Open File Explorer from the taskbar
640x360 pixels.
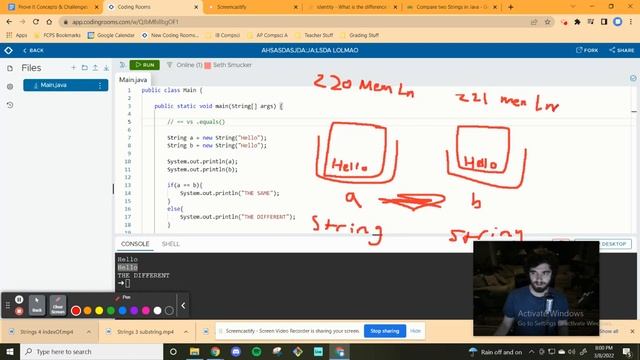194,351
